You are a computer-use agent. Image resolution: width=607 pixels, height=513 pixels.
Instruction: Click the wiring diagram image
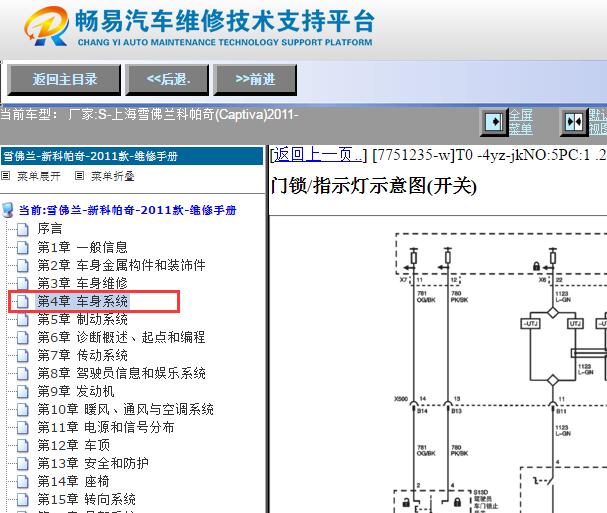pos(499,372)
